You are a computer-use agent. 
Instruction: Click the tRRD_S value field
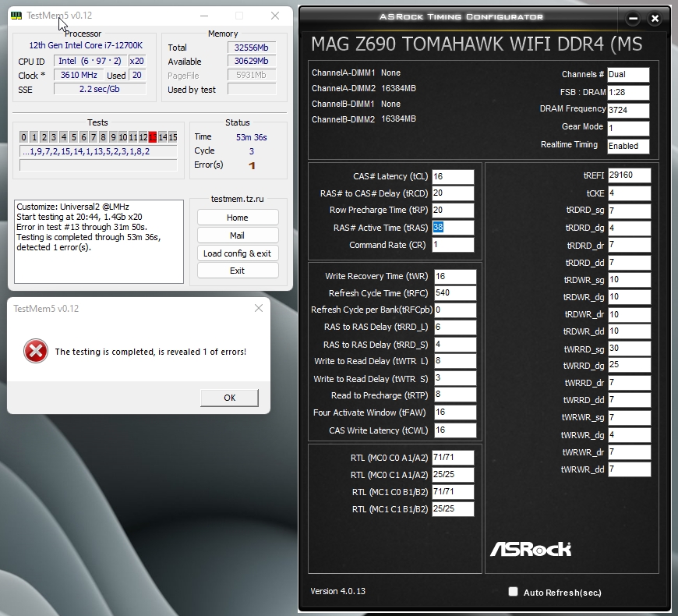[455, 345]
